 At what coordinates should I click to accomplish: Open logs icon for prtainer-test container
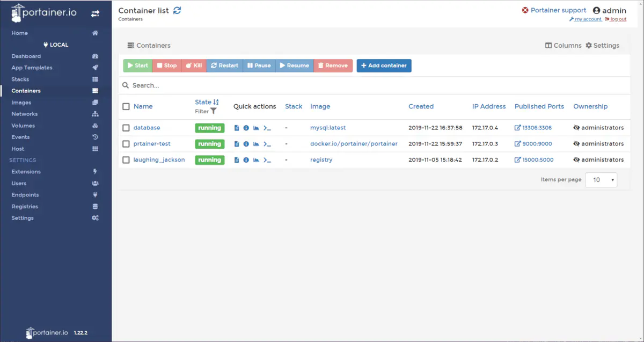click(x=237, y=144)
